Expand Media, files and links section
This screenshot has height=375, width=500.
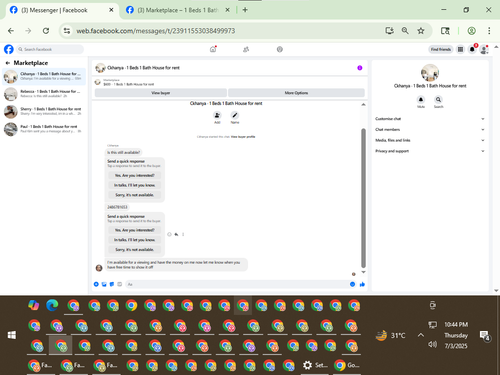430,140
